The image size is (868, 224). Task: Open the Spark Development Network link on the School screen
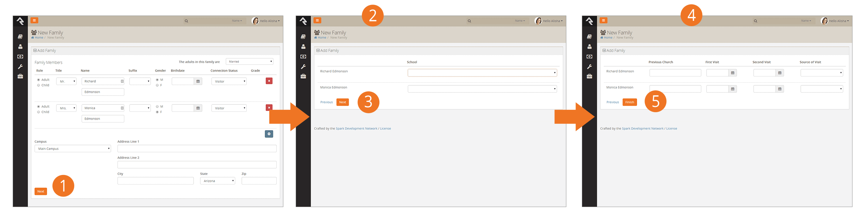tap(357, 129)
